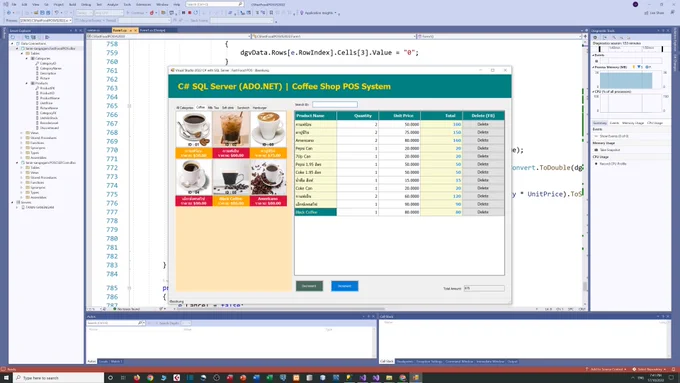The image size is (680, 383).
Task: Open the Window menu
Action: coord(162,4)
